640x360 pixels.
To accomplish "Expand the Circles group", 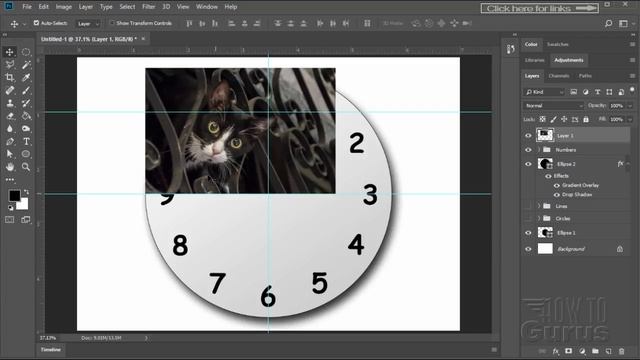I will click(x=539, y=218).
